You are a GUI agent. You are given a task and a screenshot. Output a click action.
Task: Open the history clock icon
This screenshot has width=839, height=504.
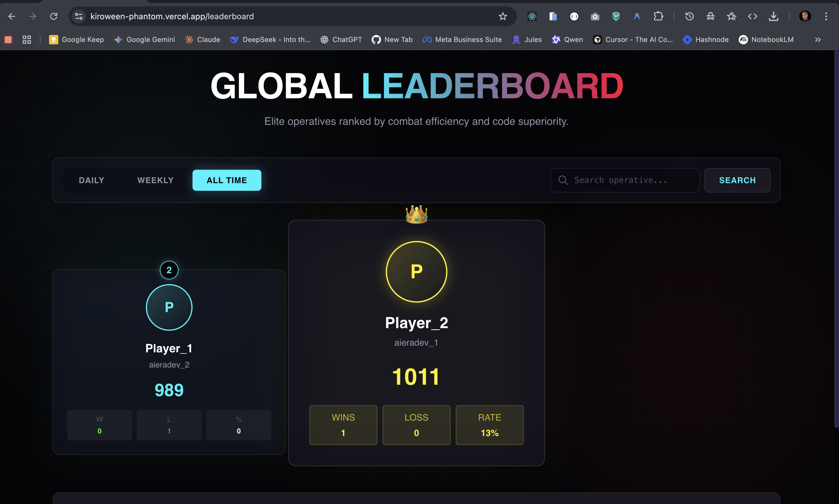point(689,16)
